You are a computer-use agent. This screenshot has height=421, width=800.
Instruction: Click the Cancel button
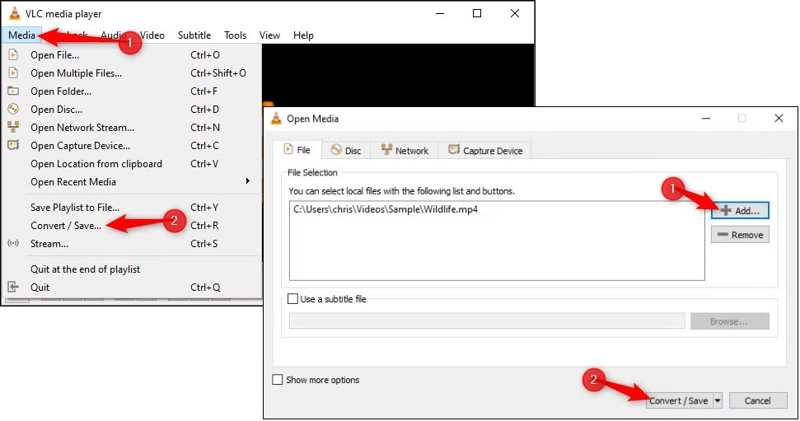[x=758, y=401]
